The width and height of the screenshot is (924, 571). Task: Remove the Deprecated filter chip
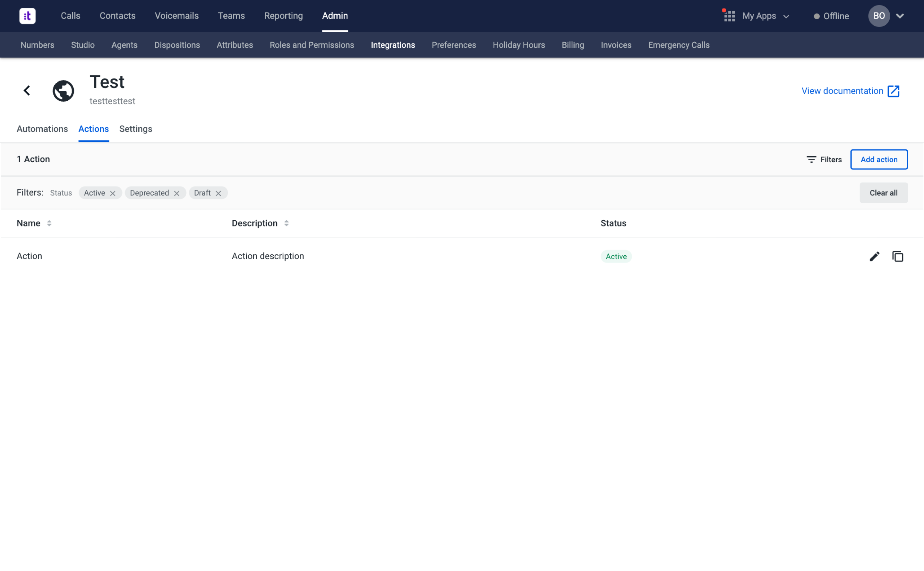click(177, 193)
